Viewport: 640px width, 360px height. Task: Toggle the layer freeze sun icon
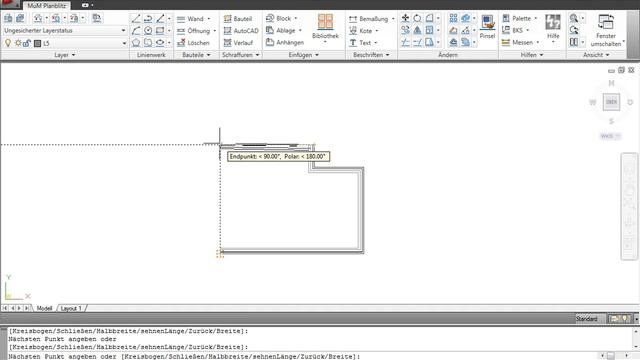point(18,43)
